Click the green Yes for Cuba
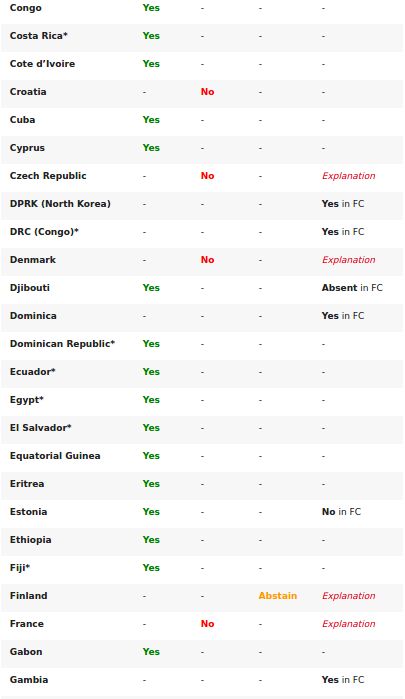The height and width of the screenshot is (699, 405). click(x=151, y=120)
